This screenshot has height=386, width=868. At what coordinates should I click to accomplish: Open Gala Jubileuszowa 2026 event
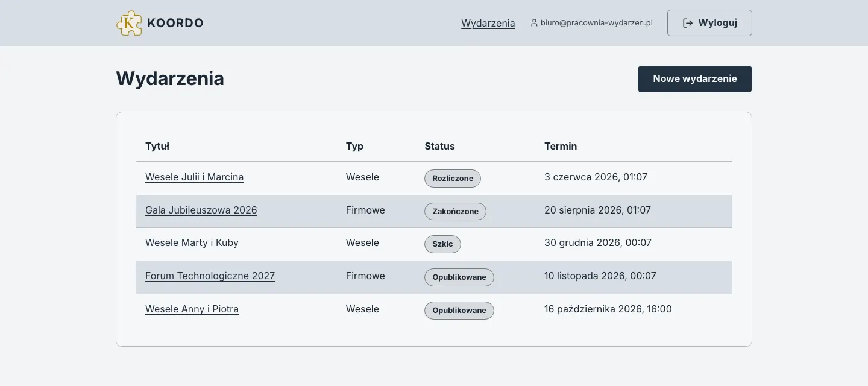click(201, 210)
